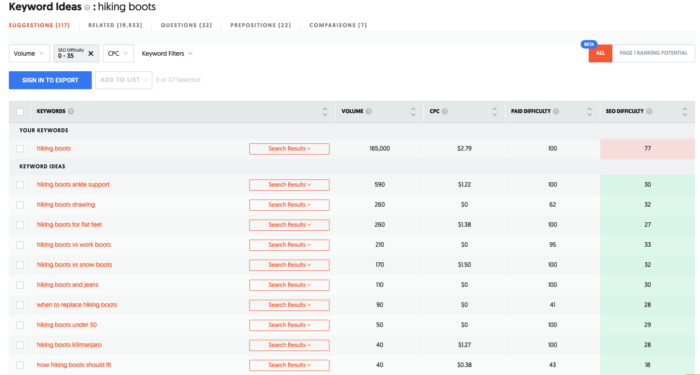Check the box for hiking boots vs snow boots
Viewport: 700px width, 375px height.
tap(20, 265)
